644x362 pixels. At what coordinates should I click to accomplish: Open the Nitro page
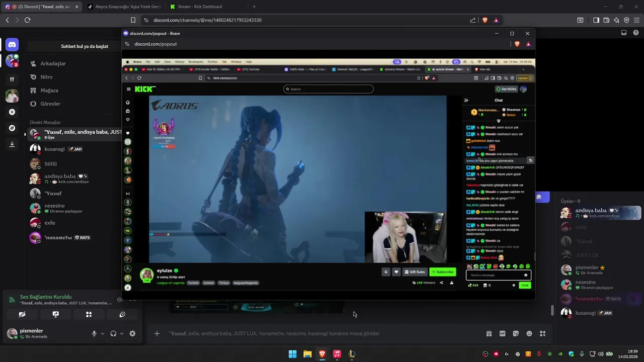[46, 77]
